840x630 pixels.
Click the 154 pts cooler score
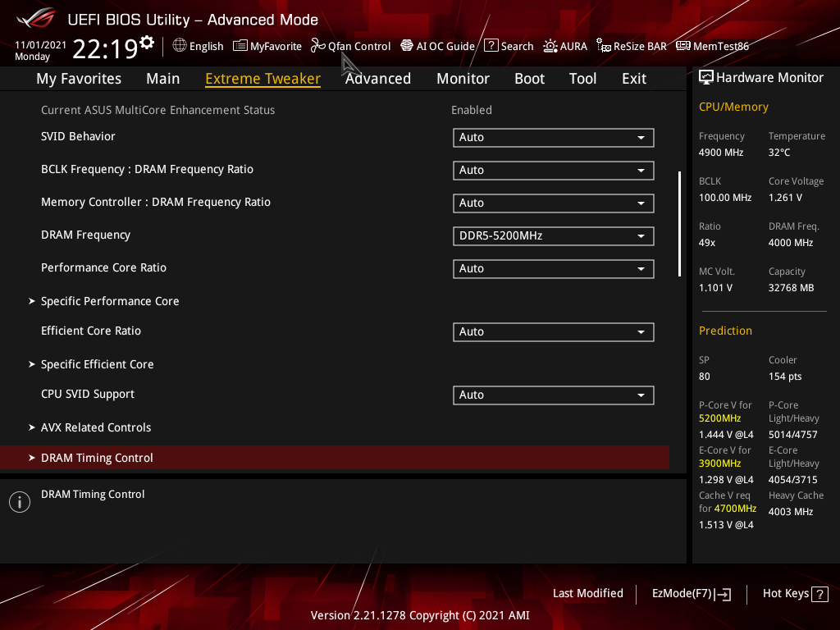coord(785,377)
